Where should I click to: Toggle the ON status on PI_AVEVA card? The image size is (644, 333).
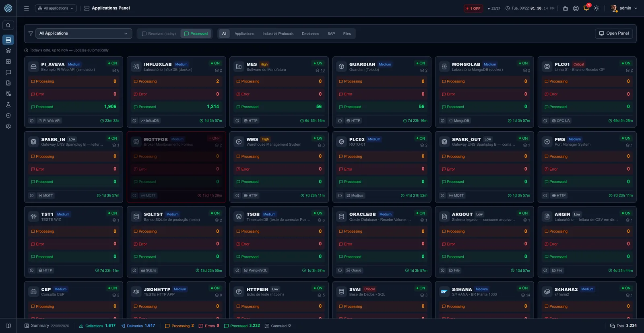pos(113,63)
